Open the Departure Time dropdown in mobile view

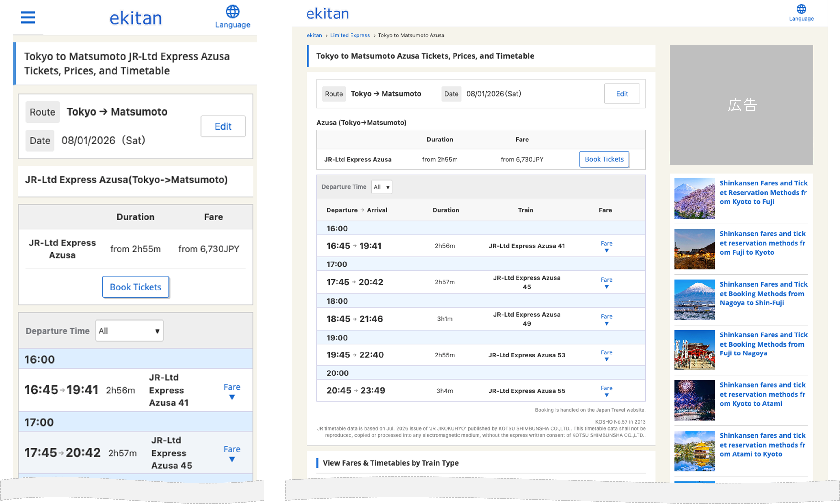pos(129,330)
